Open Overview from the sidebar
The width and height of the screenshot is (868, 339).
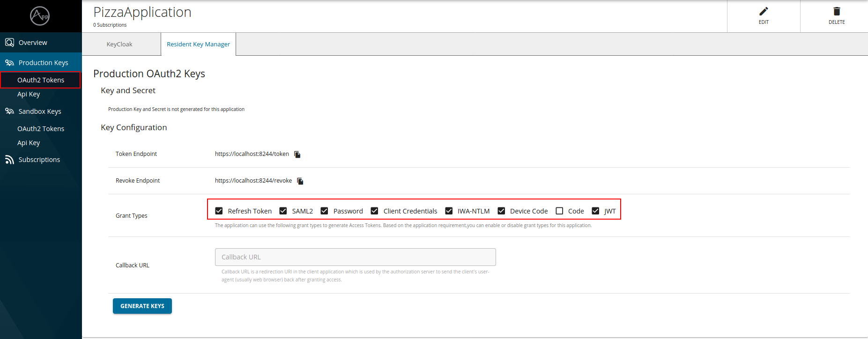pos(33,43)
